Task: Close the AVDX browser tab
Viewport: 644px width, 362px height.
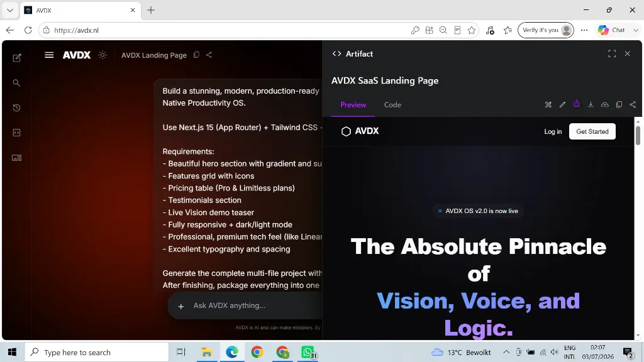Action: [133, 10]
